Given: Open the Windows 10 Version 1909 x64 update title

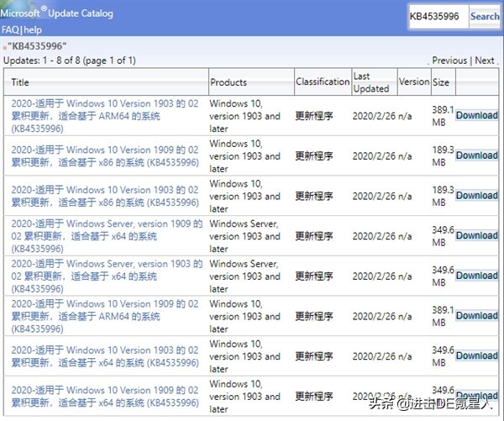Looking at the screenshot, I should point(105,397).
